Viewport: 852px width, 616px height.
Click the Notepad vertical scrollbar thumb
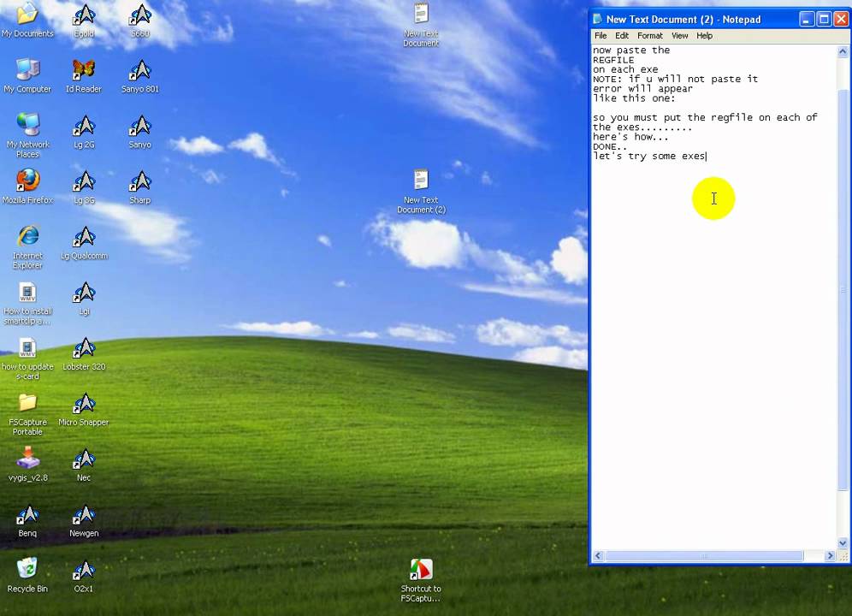[843, 290]
